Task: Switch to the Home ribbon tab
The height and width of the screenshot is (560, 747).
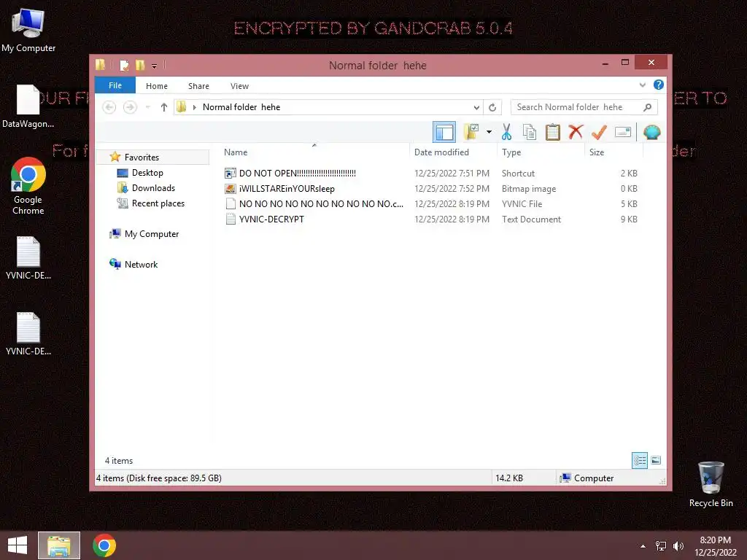Action: point(157,86)
